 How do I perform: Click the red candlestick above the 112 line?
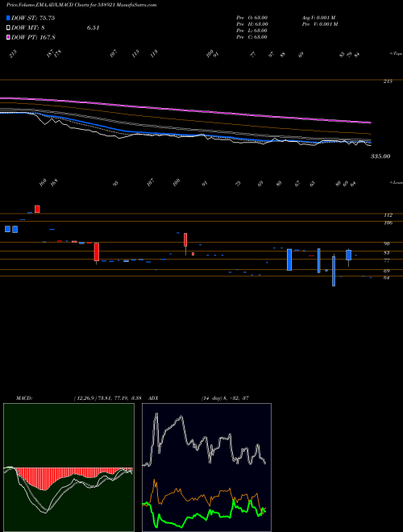37,209
